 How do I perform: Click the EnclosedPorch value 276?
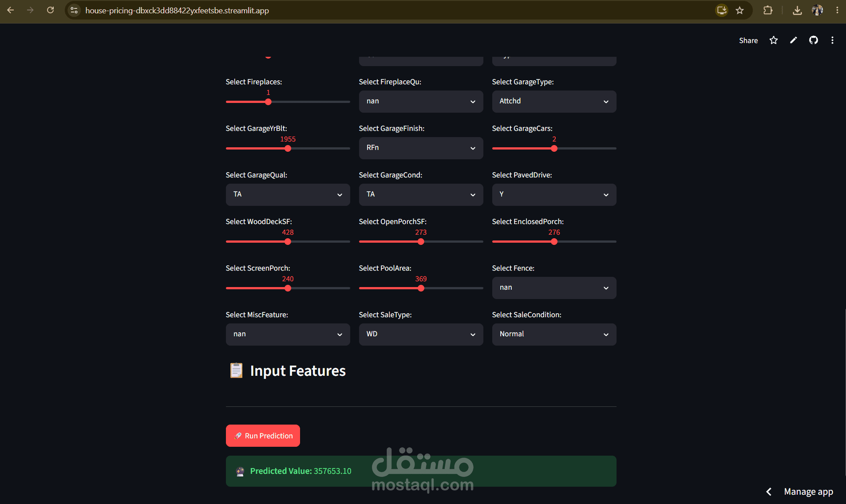tap(554, 232)
